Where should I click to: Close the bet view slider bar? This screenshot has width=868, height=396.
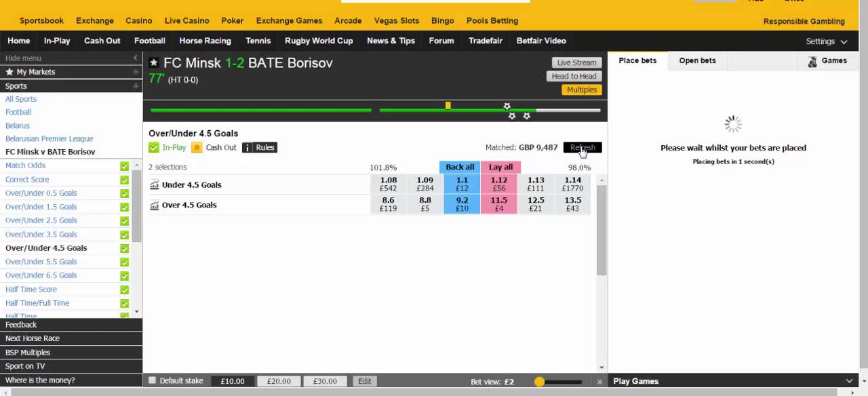[599, 382]
